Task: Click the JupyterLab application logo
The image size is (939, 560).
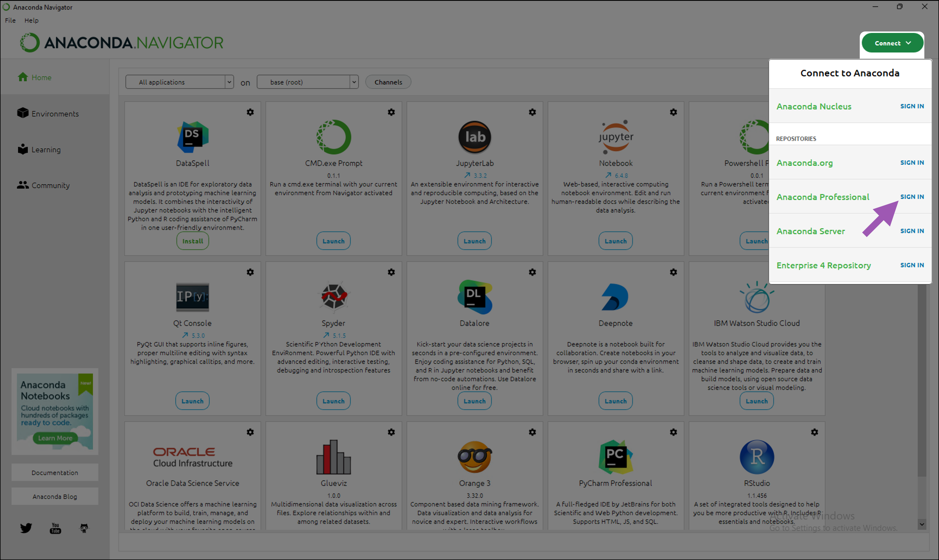Action: tap(474, 136)
